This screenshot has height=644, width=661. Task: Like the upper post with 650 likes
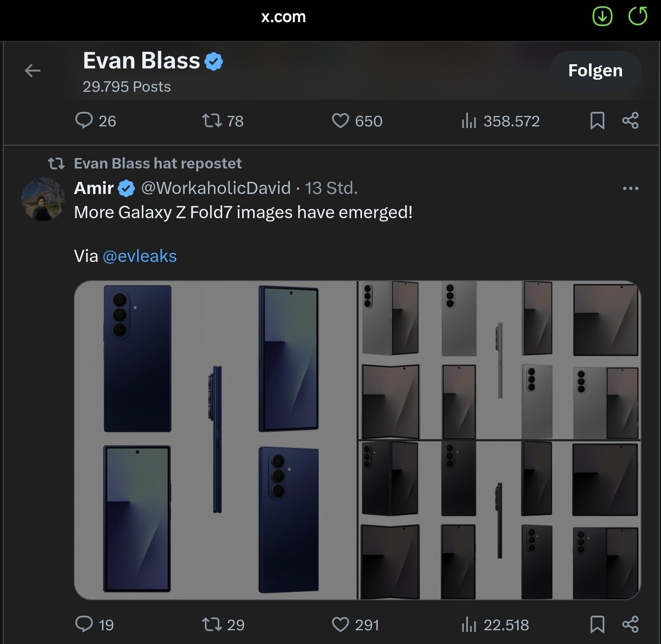point(340,121)
